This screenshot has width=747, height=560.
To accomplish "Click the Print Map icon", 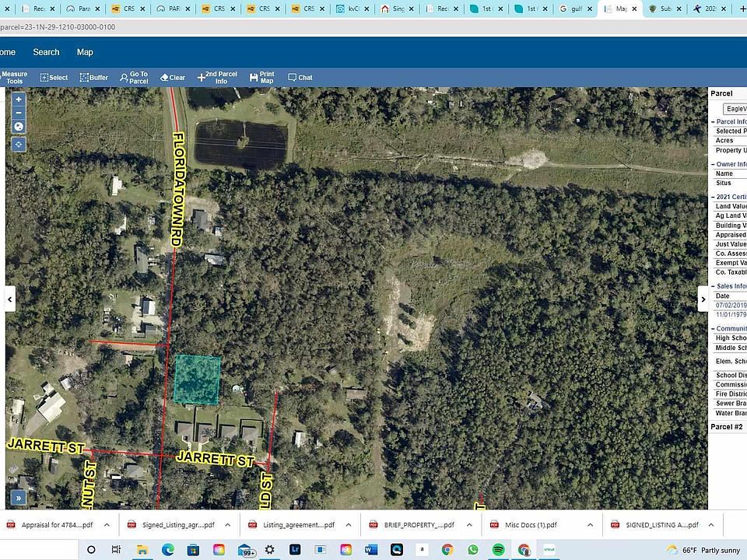I will [x=261, y=78].
